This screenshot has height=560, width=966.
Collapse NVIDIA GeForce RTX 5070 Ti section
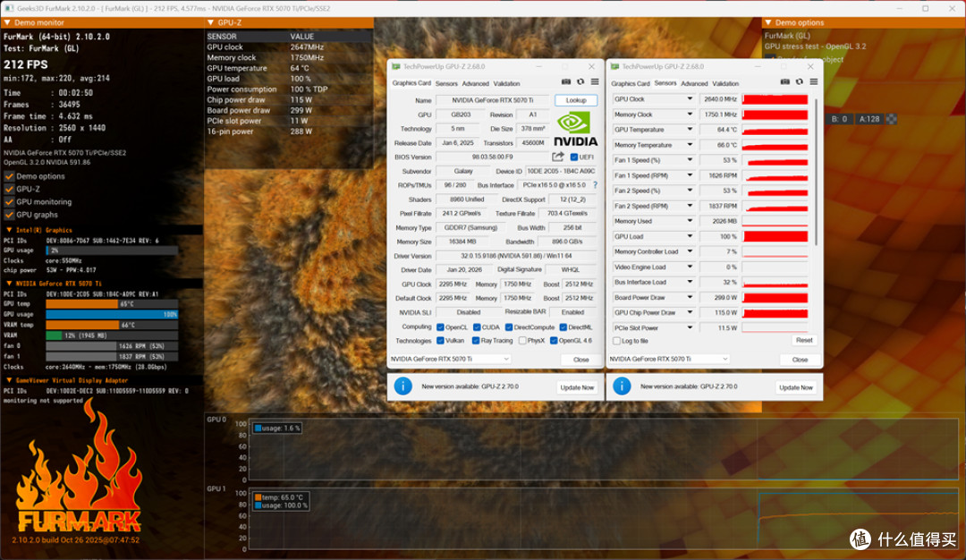tap(9, 284)
